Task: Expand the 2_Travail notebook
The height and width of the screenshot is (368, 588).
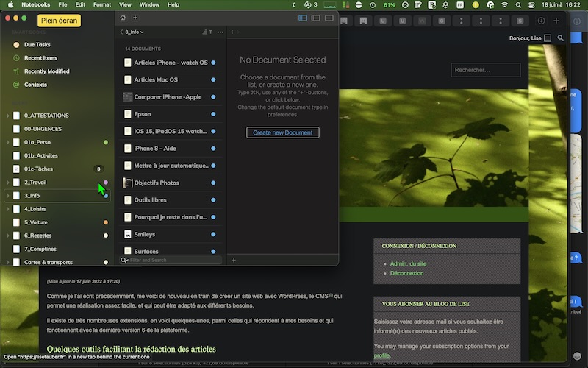Action: click(x=7, y=182)
